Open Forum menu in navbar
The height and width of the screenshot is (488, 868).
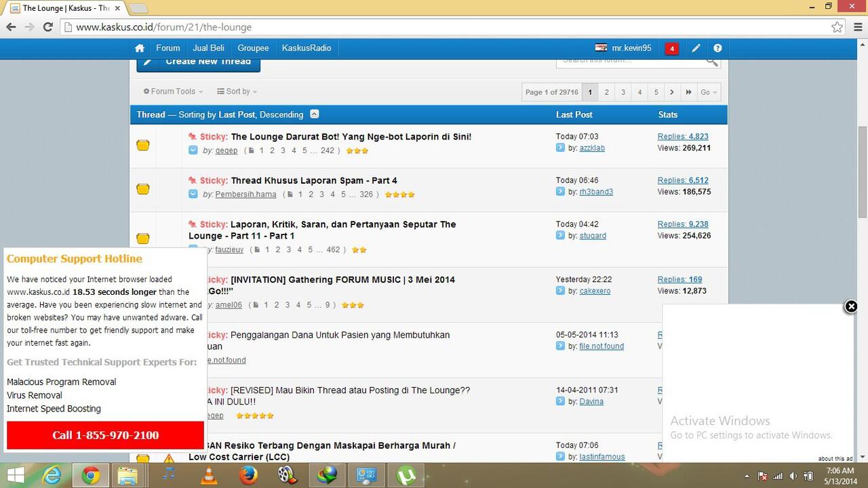click(167, 48)
